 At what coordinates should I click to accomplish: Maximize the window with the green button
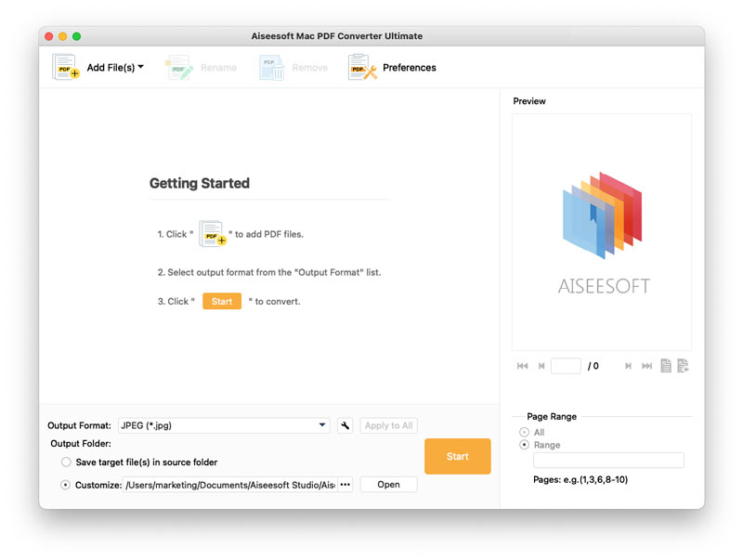(76, 36)
